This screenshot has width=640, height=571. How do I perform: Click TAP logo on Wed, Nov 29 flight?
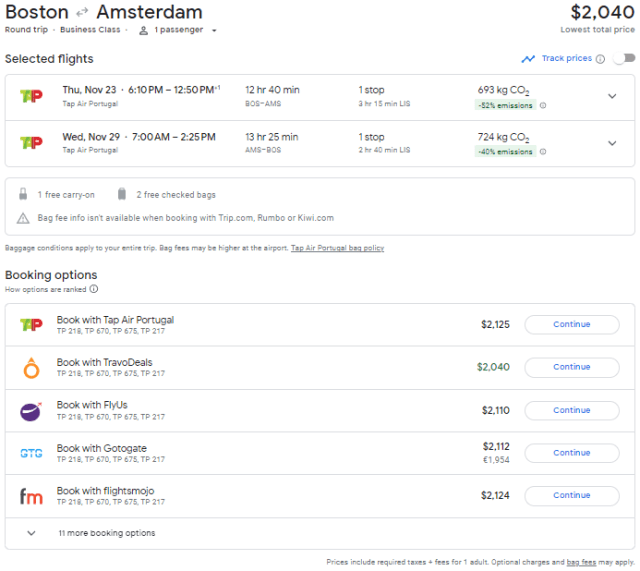point(31,143)
